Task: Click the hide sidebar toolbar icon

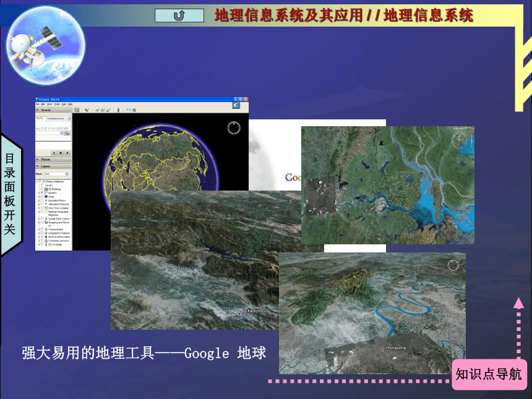Action: pos(77,110)
